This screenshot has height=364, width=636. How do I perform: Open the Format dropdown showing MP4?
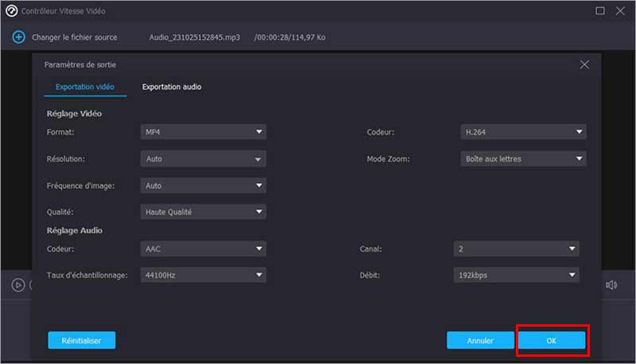(204, 132)
